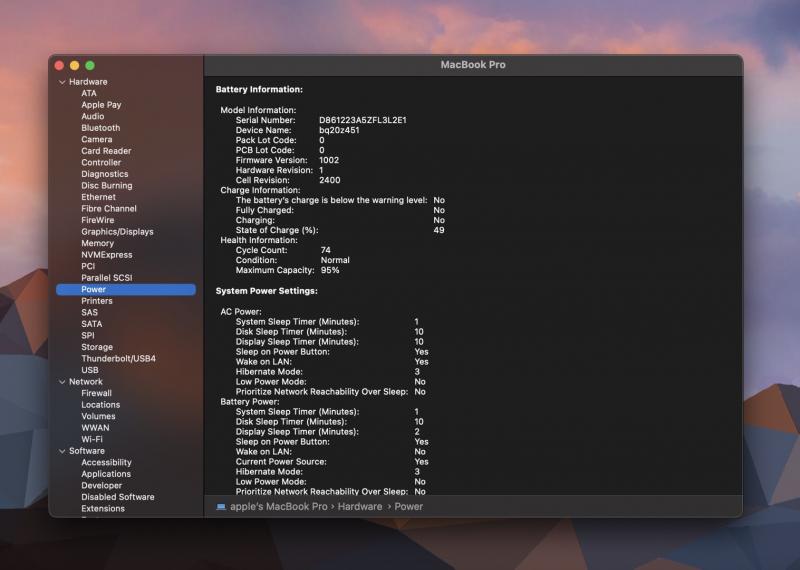This screenshot has width=800, height=570.
Task: Select Wi-Fi under Network
Action: point(92,439)
